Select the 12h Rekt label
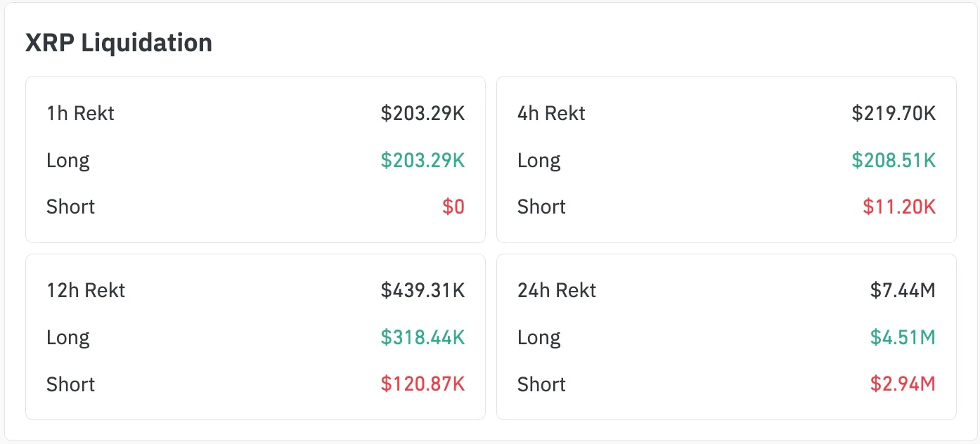 point(86,290)
